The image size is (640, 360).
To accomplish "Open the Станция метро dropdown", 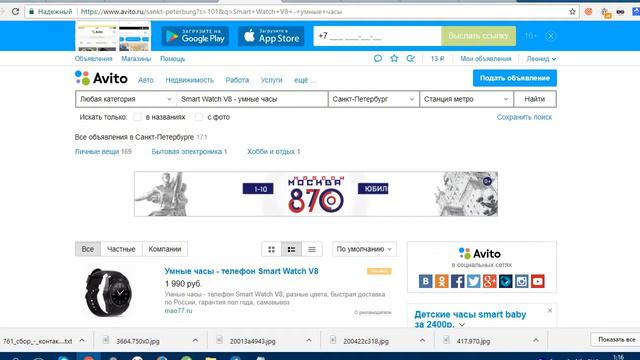I will coord(466,99).
